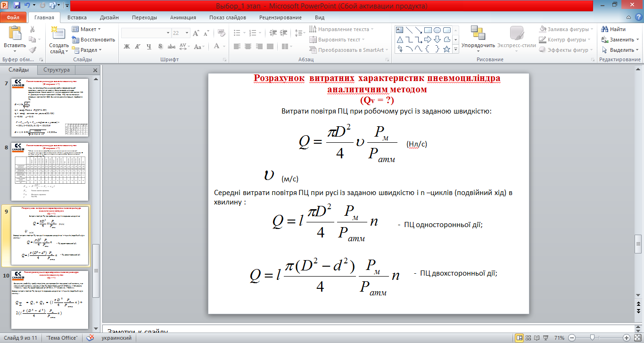This screenshot has height=343, width=644.
Task: Pick the five-point star shape in the gallery
Action: click(447, 49)
